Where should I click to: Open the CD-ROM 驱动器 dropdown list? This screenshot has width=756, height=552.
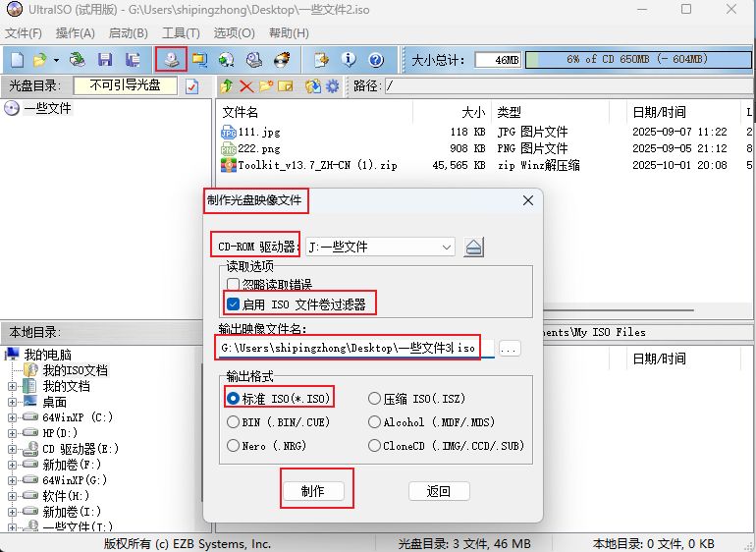[447, 247]
